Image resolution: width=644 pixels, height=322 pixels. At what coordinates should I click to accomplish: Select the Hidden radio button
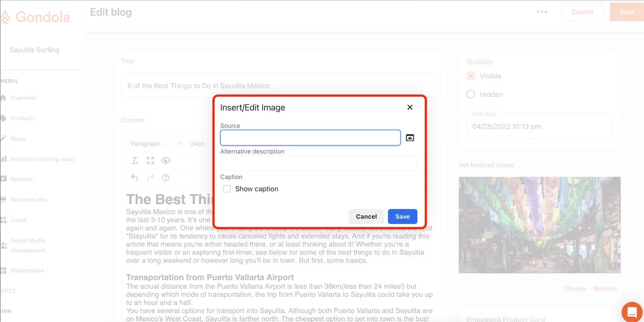tap(471, 94)
